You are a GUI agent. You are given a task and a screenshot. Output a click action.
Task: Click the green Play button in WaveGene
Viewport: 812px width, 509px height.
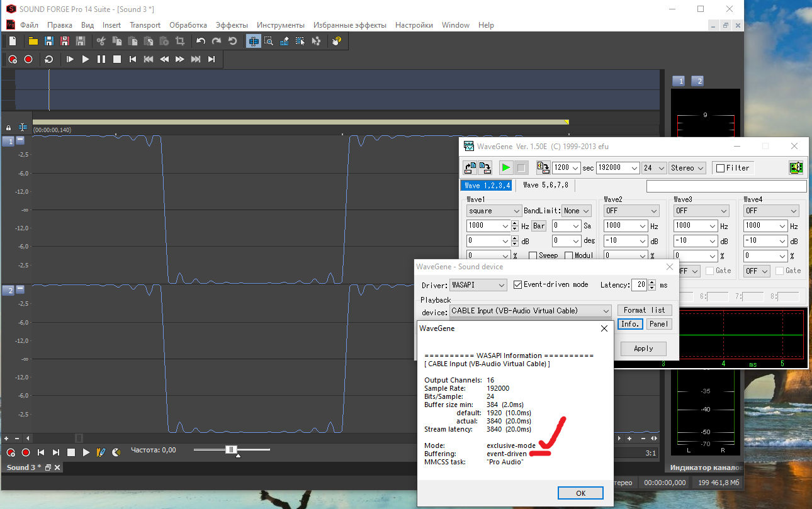click(x=506, y=168)
